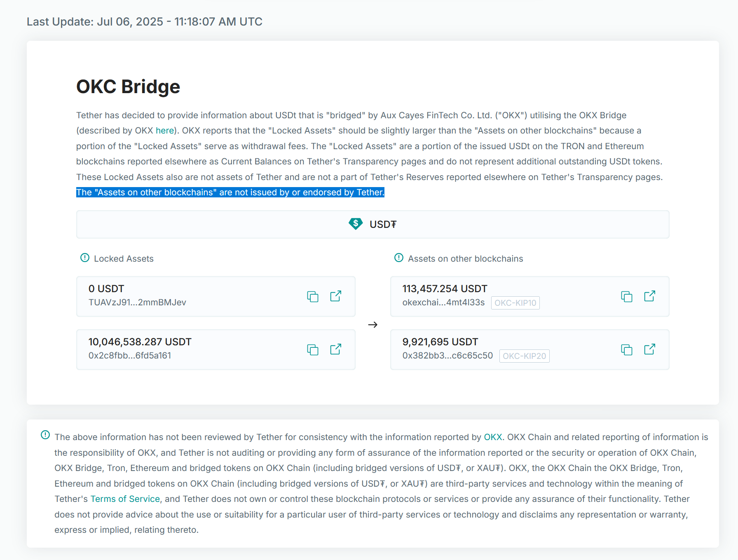Click the OKC-KIP10 badge

[515, 303]
